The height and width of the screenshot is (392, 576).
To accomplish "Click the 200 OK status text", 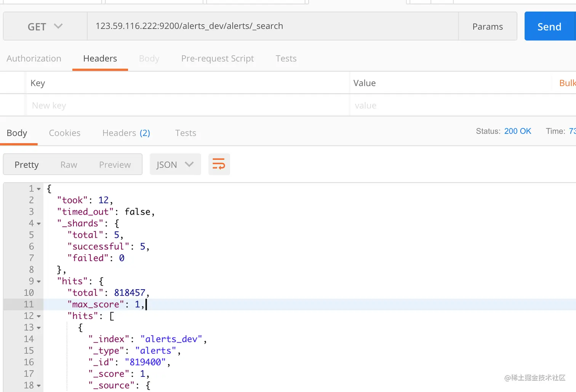I will point(518,131).
